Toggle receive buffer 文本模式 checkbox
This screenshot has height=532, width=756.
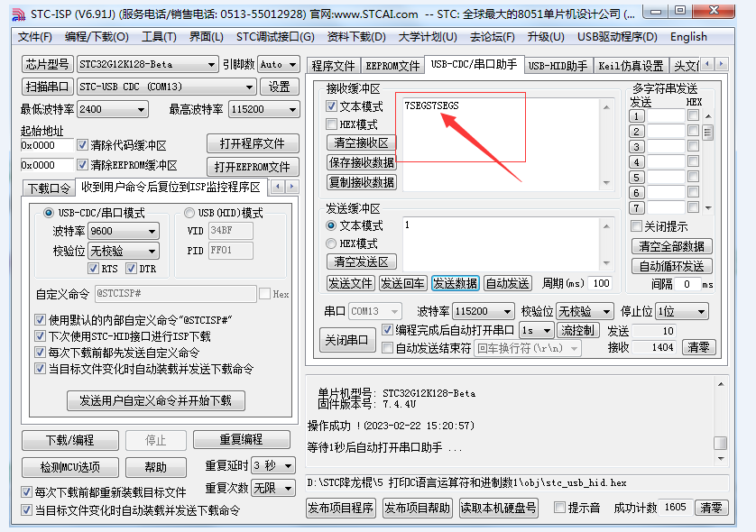[x=331, y=106]
